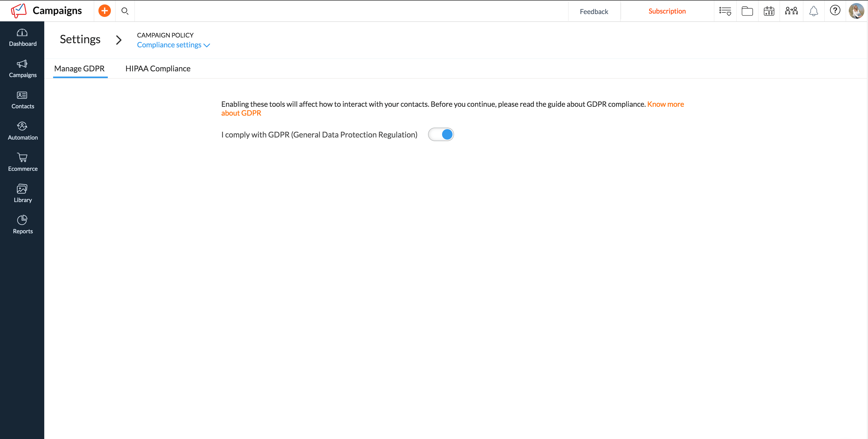
Task: Go to Automation in sidebar
Action: point(23,131)
